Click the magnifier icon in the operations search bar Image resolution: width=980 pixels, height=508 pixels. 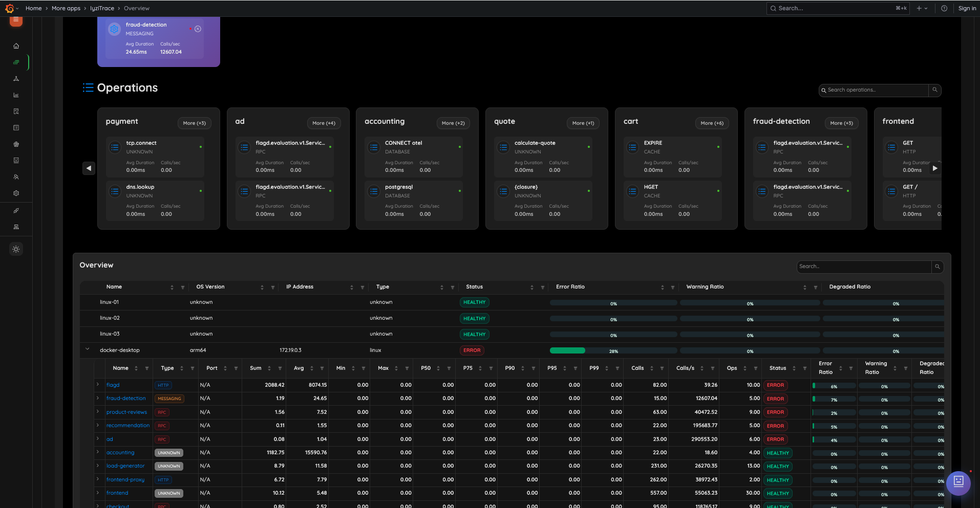[x=935, y=90]
